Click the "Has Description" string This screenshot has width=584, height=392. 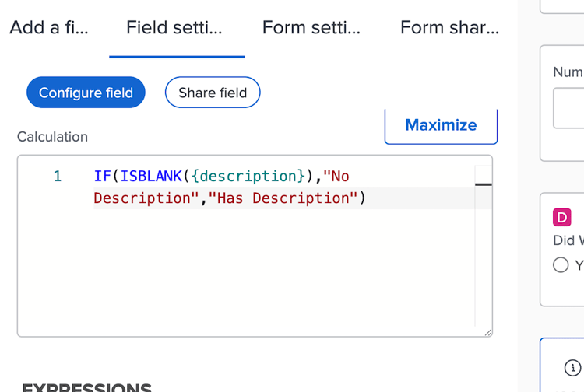click(x=283, y=198)
